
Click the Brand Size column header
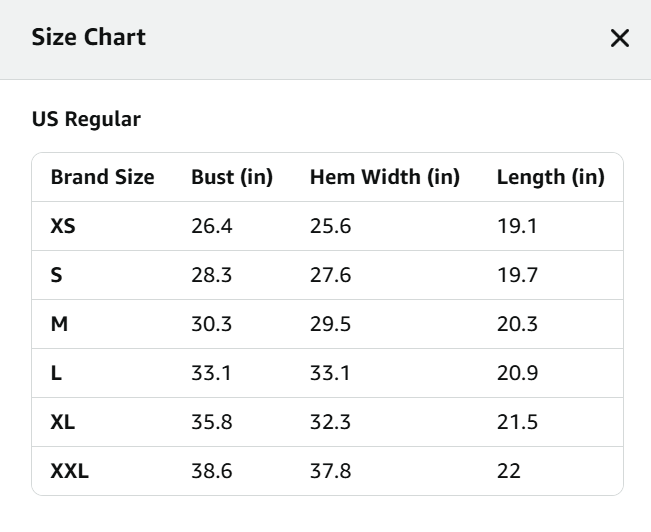tap(102, 178)
